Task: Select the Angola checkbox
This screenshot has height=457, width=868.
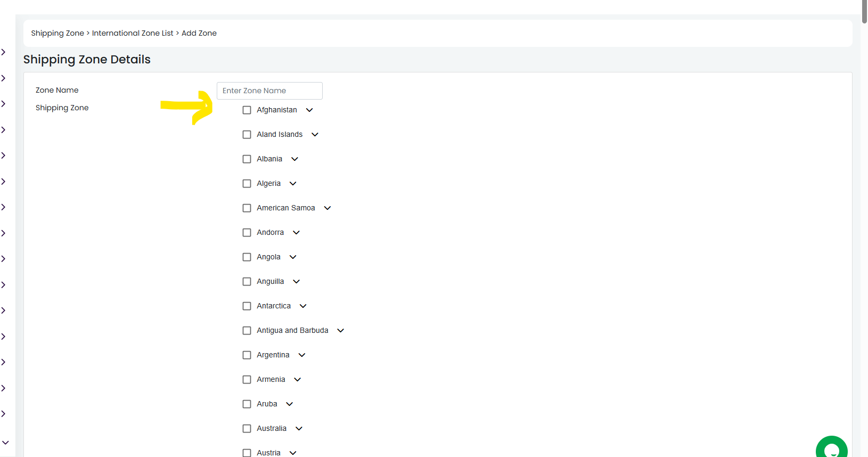Action: click(247, 257)
